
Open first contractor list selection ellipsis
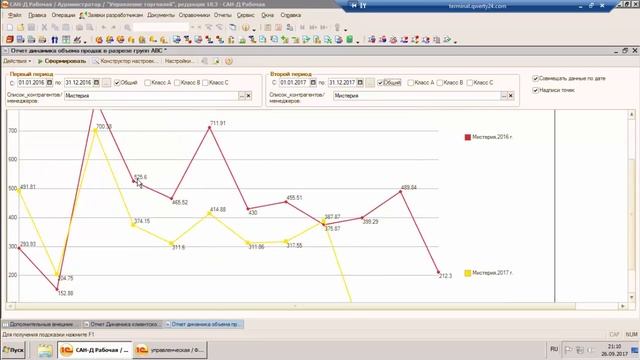pyautogui.click(x=242, y=96)
